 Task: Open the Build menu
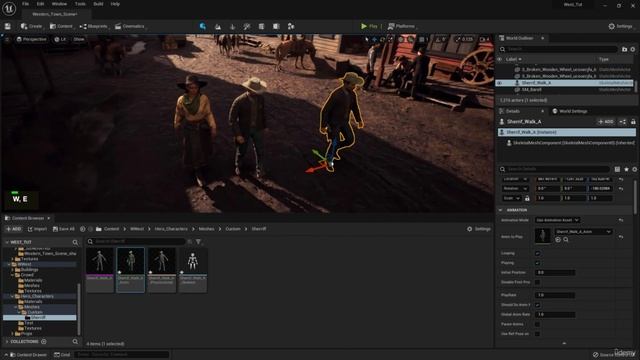pyautogui.click(x=98, y=4)
